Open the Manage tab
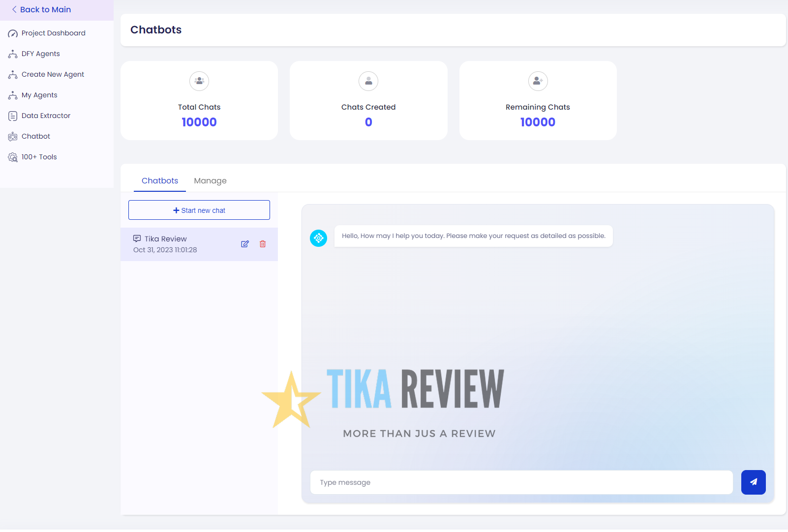The image size is (788, 532). coord(210,180)
